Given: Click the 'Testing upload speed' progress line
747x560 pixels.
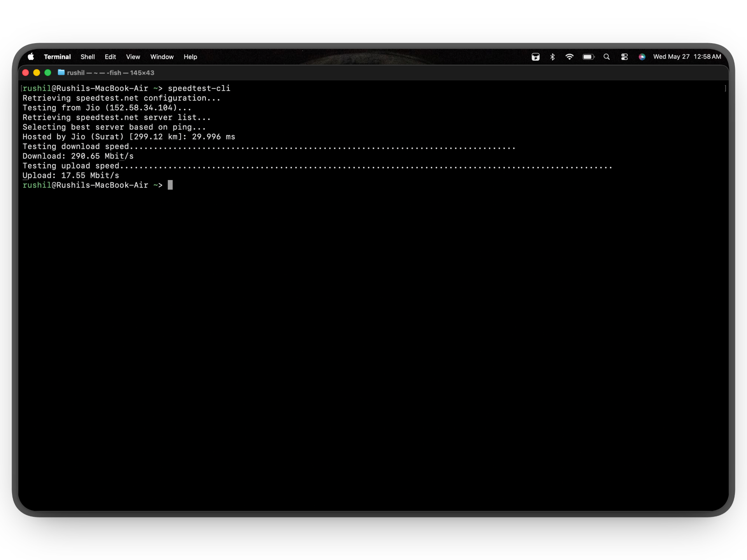Looking at the screenshot, I should click(317, 166).
